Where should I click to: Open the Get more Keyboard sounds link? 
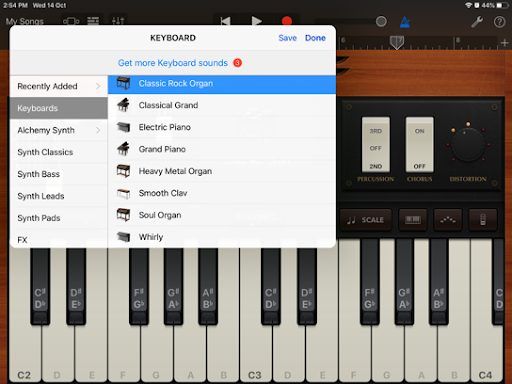coord(173,63)
